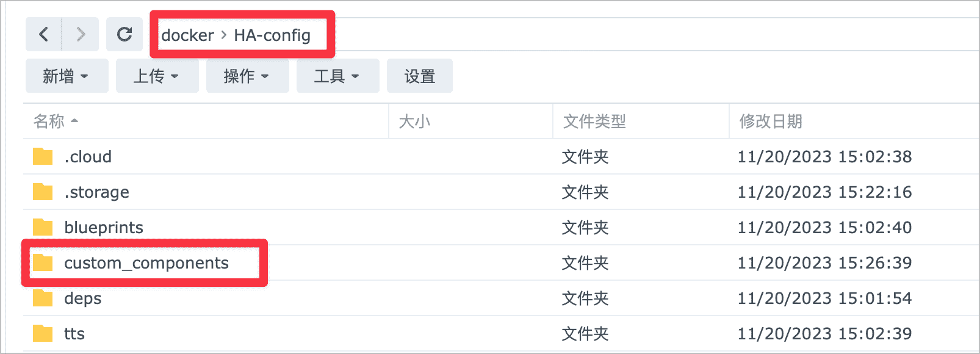This screenshot has width=980, height=354.
Task: Expand the 工具 dropdown menu
Action: tap(337, 76)
